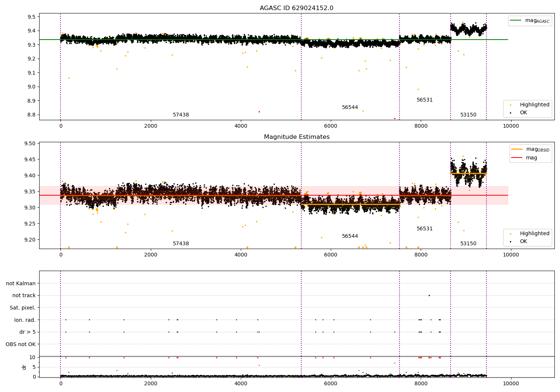Click the red 'mag' legend entry in the middle plot
The image size is (560, 392).
tap(525, 158)
